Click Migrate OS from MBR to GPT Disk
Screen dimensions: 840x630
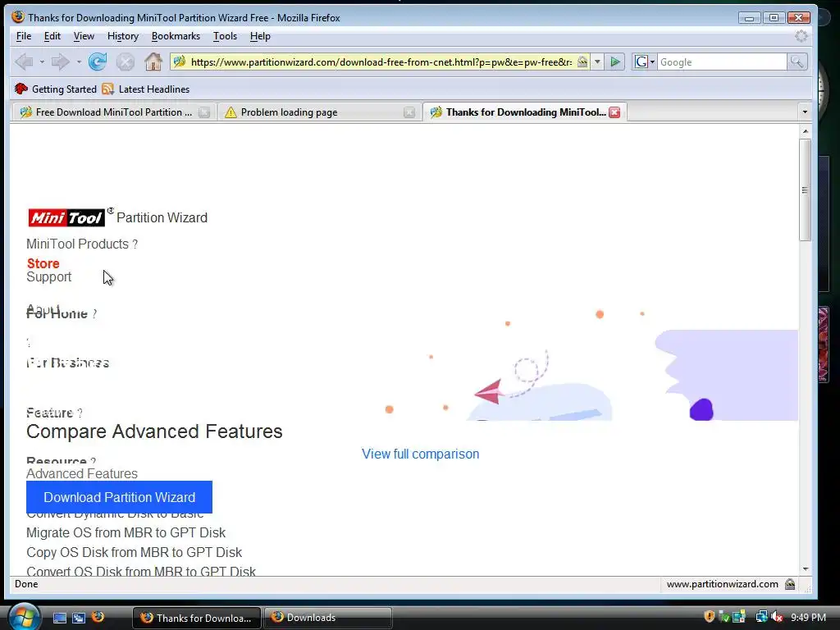coord(126,532)
